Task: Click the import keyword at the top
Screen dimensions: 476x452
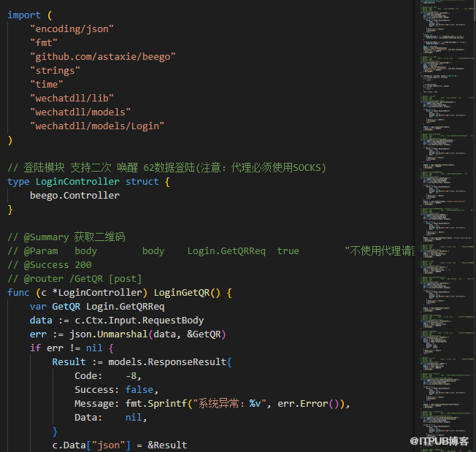Action: click(24, 15)
